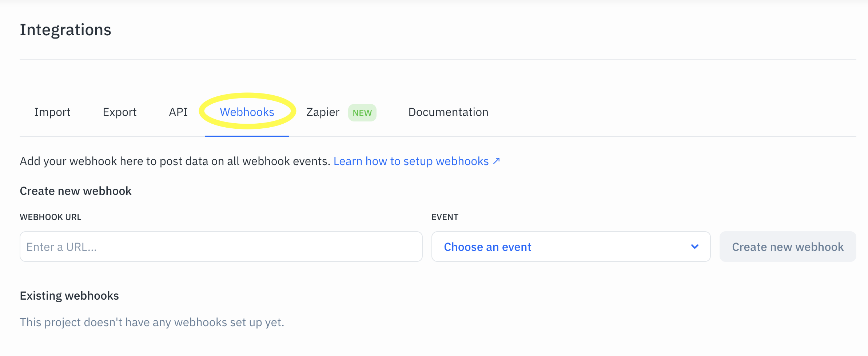Image resolution: width=868 pixels, height=356 pixels.
Task: Click the WEBHOOK URL field label
Action: pyautogui.click(x=51, y=217)
